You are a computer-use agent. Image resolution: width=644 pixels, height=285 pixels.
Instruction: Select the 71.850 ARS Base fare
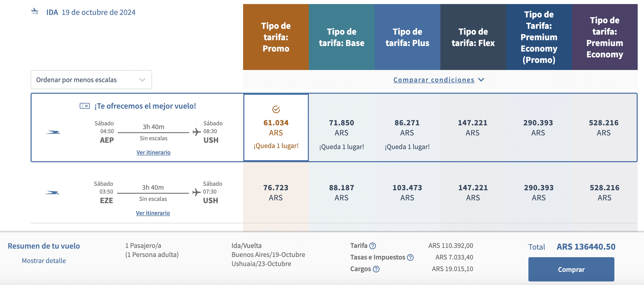click(341, 128)
